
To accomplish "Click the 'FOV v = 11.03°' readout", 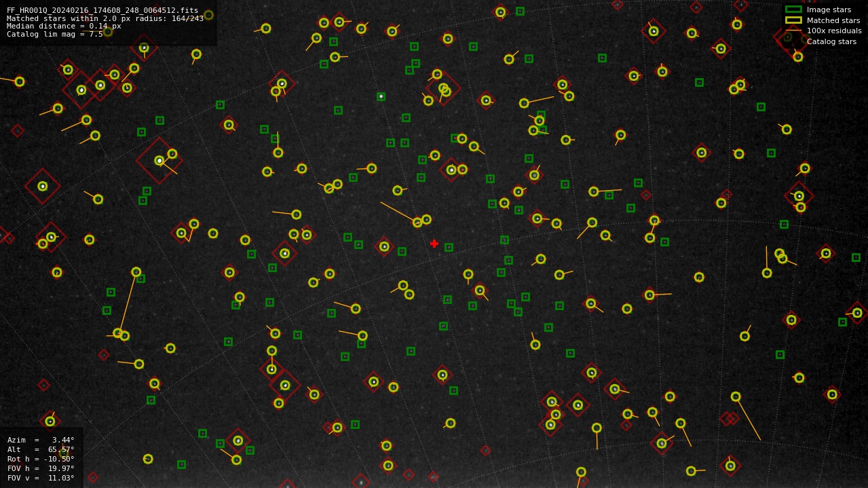I will (41, 478).
